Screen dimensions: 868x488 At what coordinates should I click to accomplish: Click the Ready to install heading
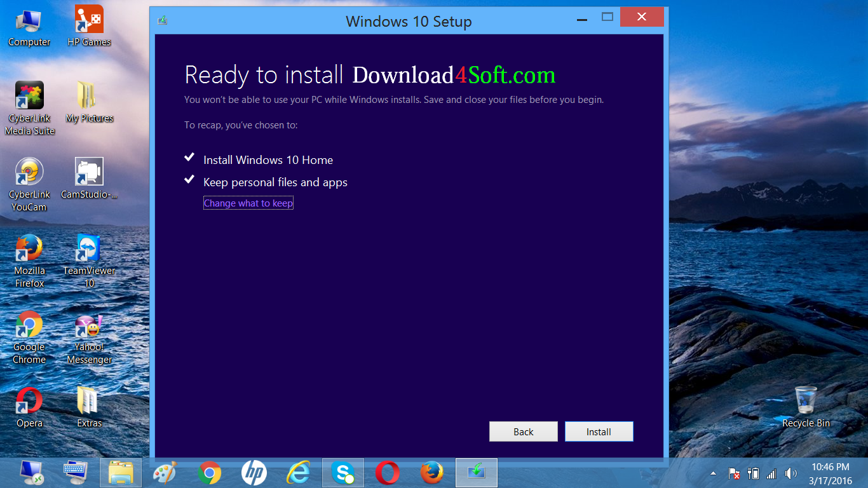(x=264, y=75)
